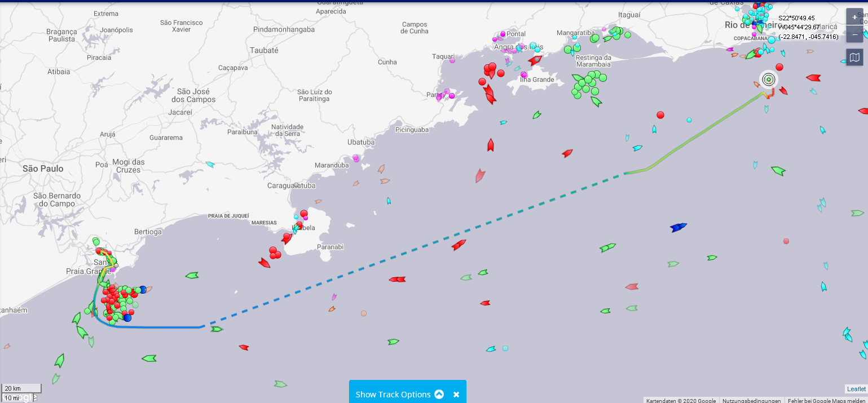Click the Show Track Options label

pos(393,395)
